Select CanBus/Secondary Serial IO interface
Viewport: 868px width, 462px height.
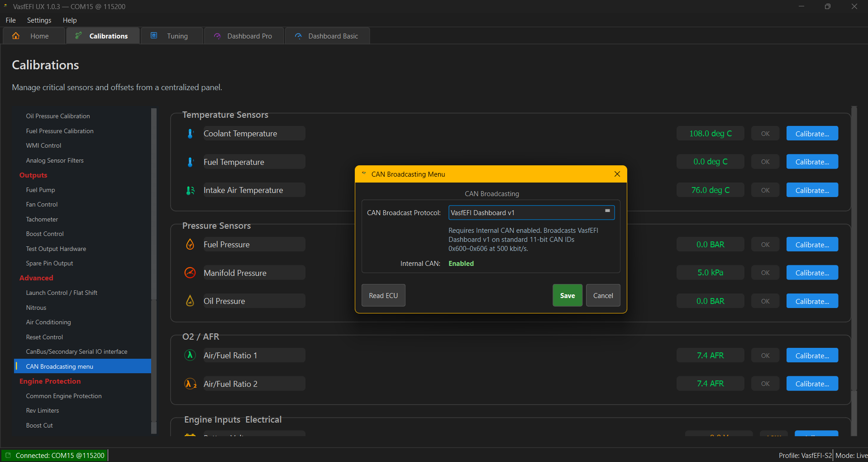pyautogui.click(x=83, y=351)
